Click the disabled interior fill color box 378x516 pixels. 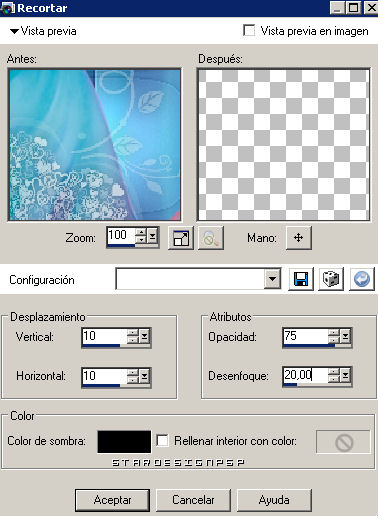[x=343, y=442]
